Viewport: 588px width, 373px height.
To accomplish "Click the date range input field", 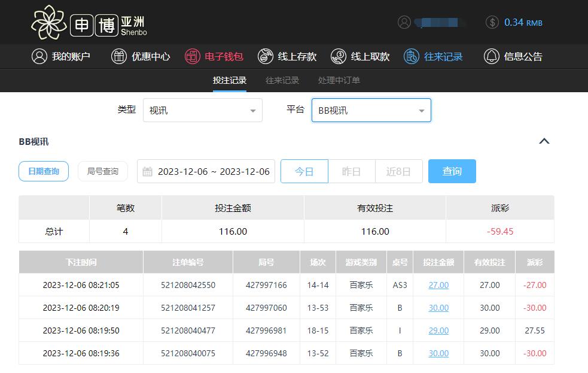I will (x=206, y=171).
